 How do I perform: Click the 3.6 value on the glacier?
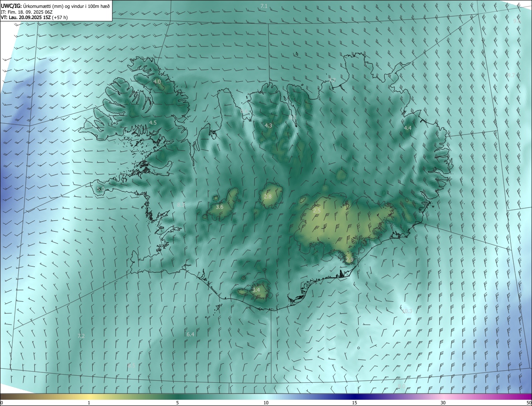(220, 207)
